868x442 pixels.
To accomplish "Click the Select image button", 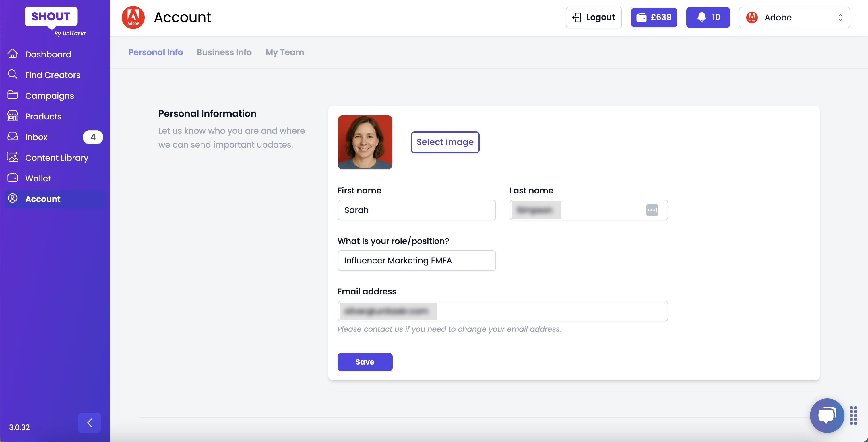I will coord(445,142).
